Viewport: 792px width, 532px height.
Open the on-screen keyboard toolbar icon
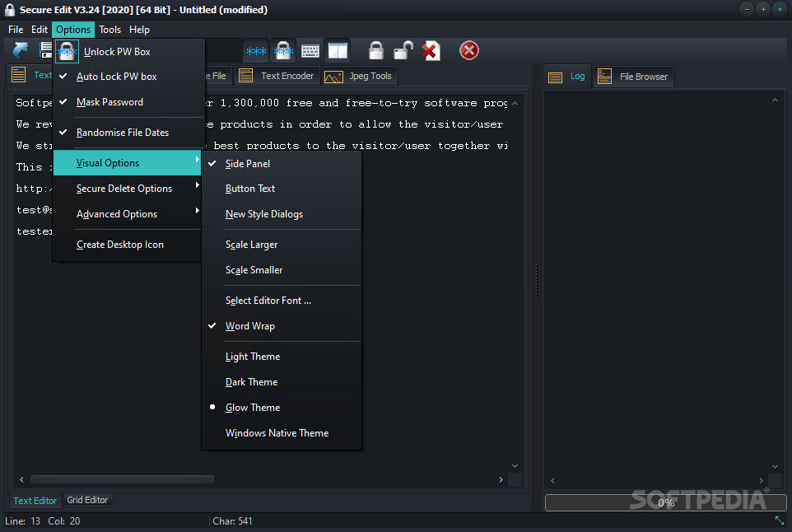[310, 50]
